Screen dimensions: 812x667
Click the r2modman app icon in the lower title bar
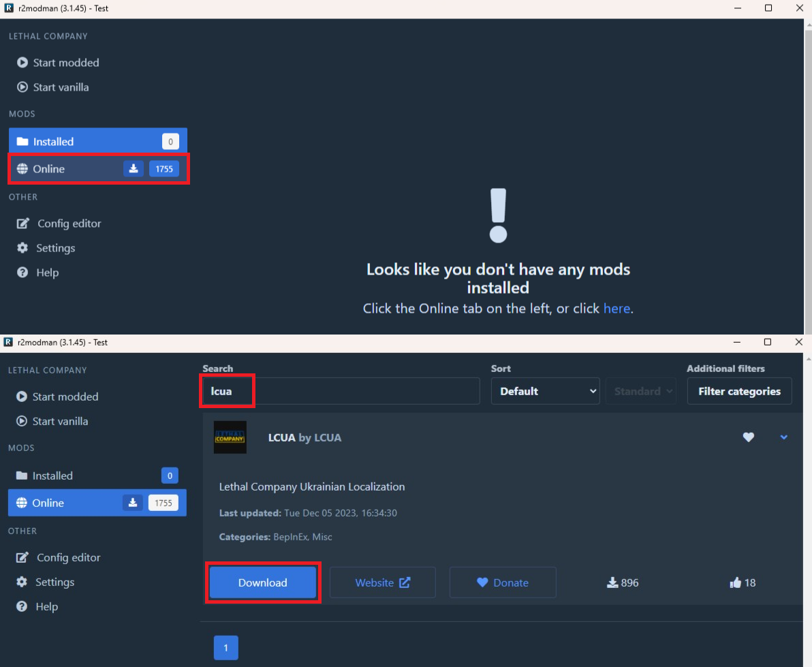[x=8, y=342]
